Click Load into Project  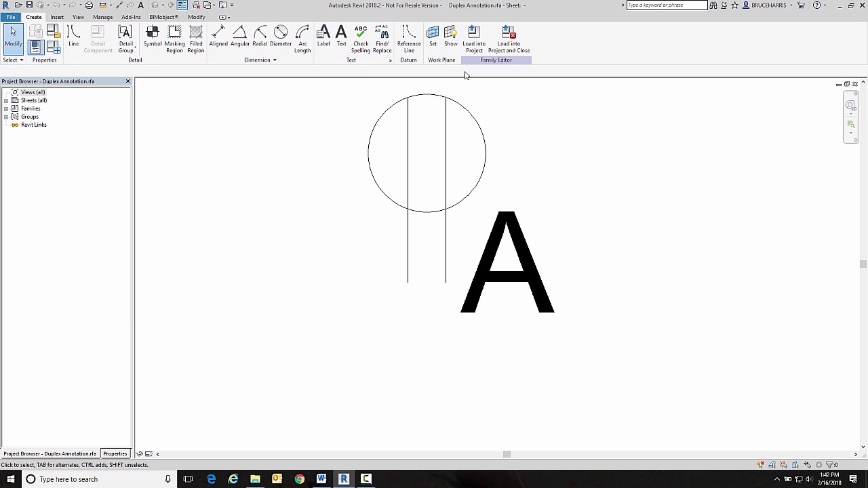(x=474, y=39)
